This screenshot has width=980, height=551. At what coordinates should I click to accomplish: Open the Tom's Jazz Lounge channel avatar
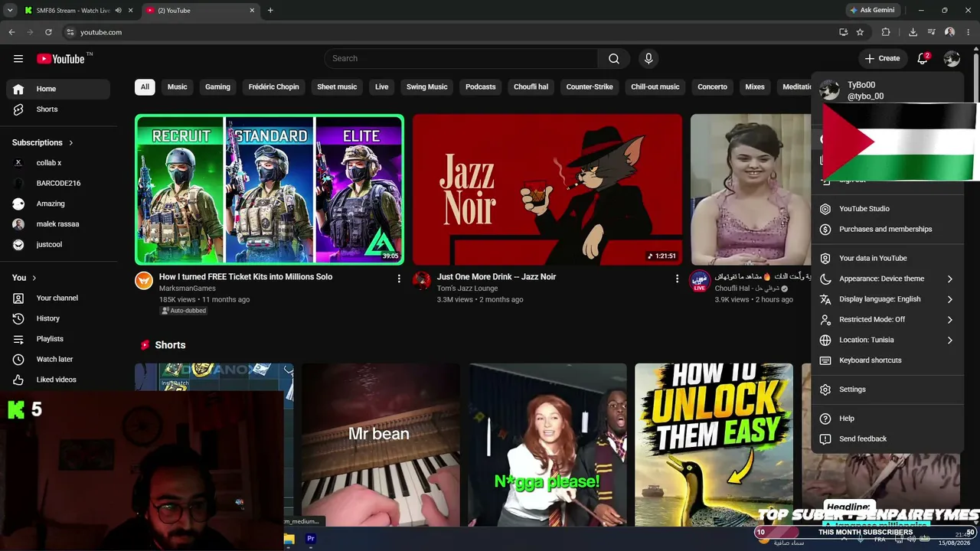[422, 280]
